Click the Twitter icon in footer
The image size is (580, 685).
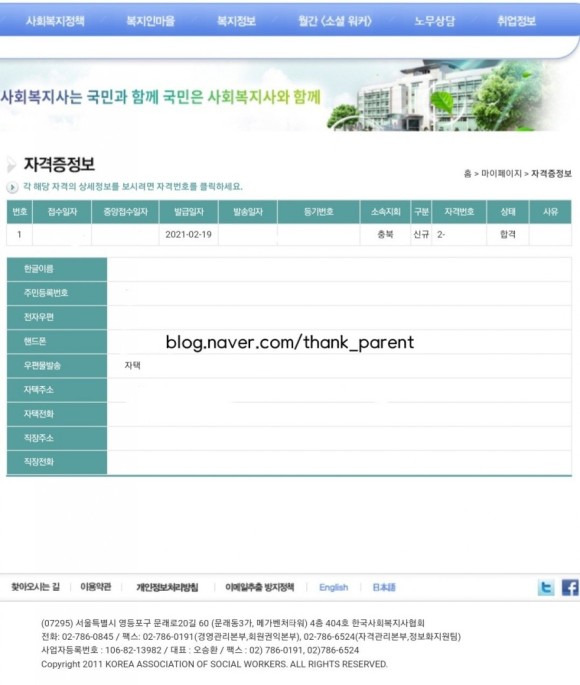click(x=546, y=587)
